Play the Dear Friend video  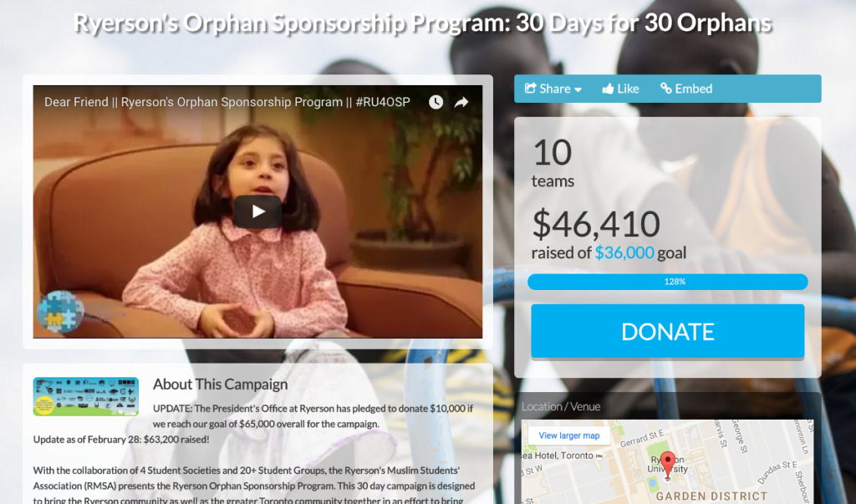257,211
